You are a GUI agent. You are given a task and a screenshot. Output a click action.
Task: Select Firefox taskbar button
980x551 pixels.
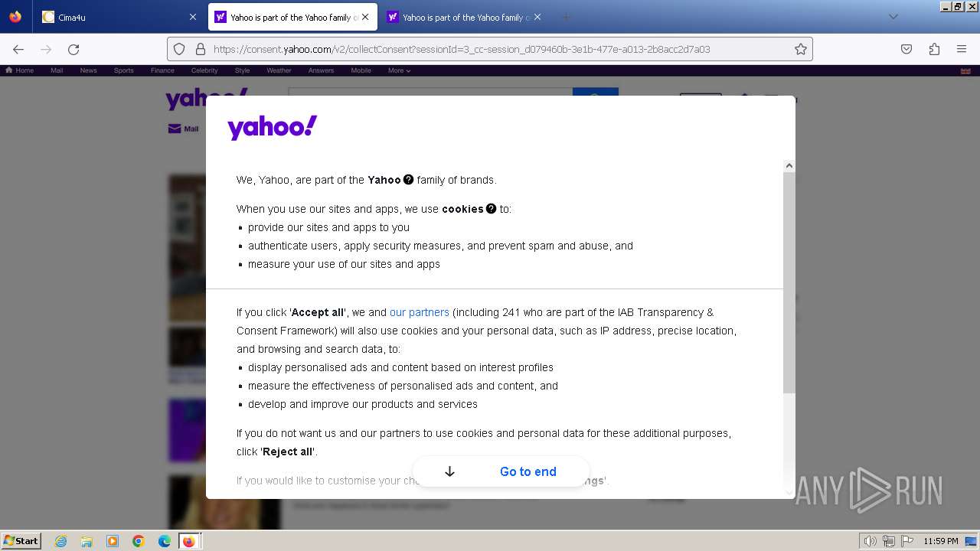coord(189,541)
